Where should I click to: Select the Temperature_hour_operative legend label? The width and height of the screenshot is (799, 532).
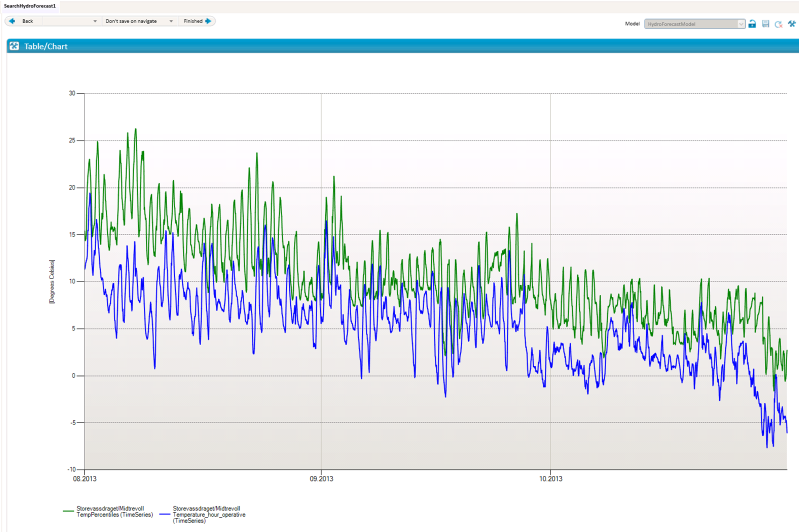point(208,514)
